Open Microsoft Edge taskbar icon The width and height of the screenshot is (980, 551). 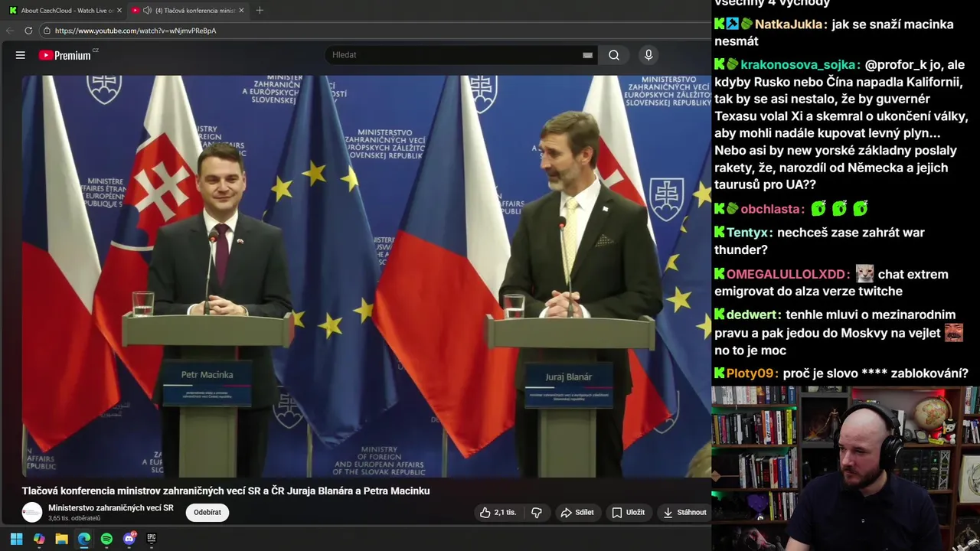coord(84,539)
